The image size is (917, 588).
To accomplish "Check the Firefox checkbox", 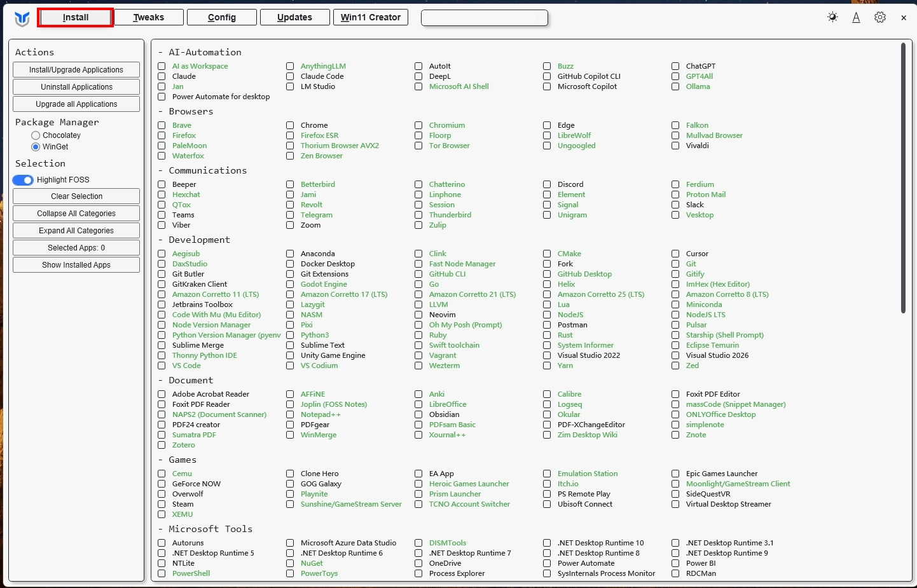I will (162, 135).
